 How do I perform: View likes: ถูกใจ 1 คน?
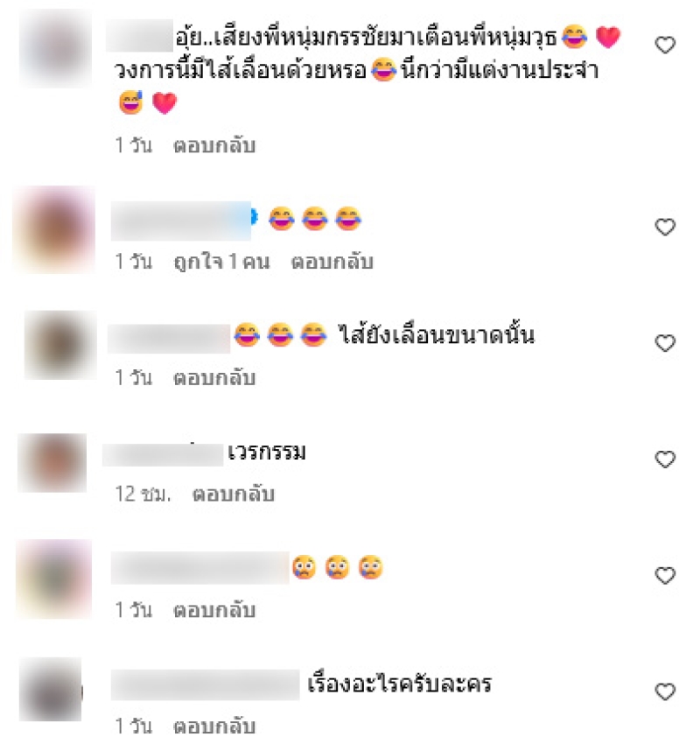tap(221, 262)
